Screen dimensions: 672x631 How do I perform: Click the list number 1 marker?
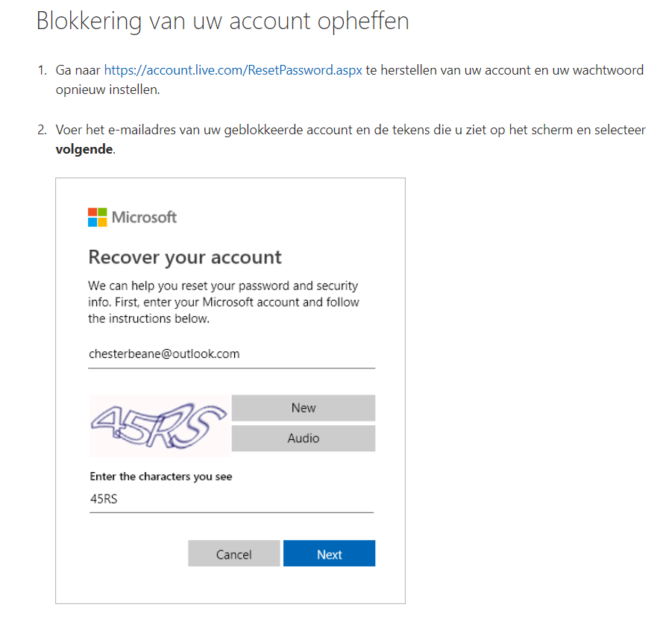[x=42, y=70]
